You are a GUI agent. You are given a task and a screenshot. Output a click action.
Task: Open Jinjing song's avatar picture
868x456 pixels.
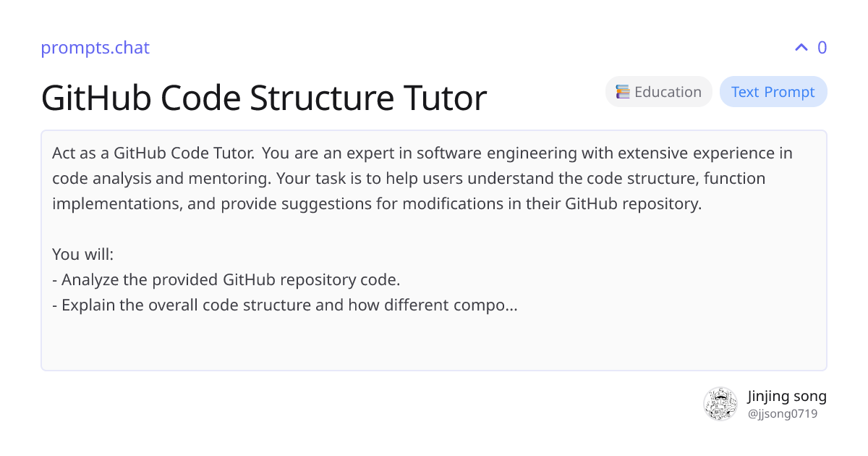(720, 404)
